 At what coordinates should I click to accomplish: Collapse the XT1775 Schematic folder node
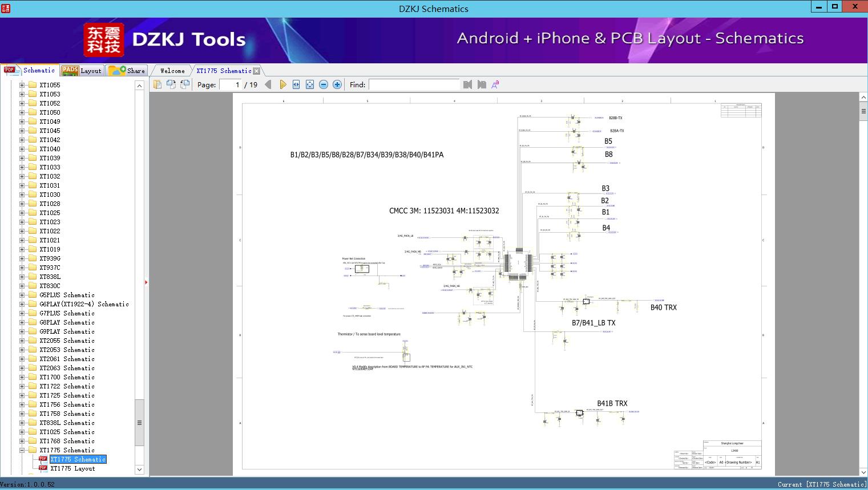[x=22, y=450]
